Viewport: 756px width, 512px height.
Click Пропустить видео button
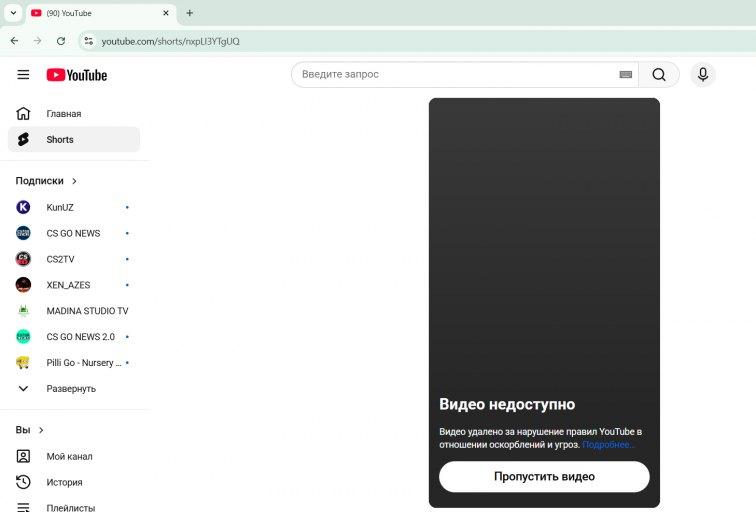tap(544, 477)
